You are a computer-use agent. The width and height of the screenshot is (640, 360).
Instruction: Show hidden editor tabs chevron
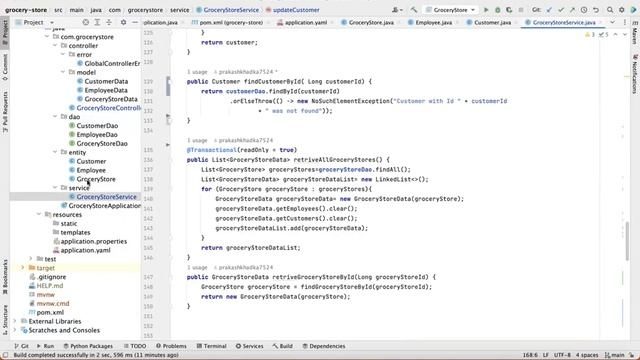pyautogui.click(x=612, y=22)
